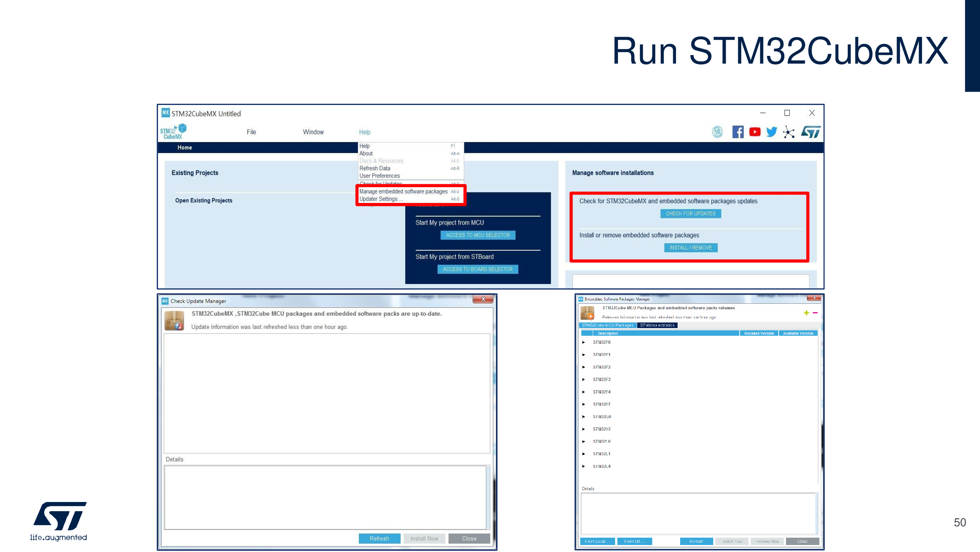
Task: Click the green plus expand-all icon
Action: point(806,313)
